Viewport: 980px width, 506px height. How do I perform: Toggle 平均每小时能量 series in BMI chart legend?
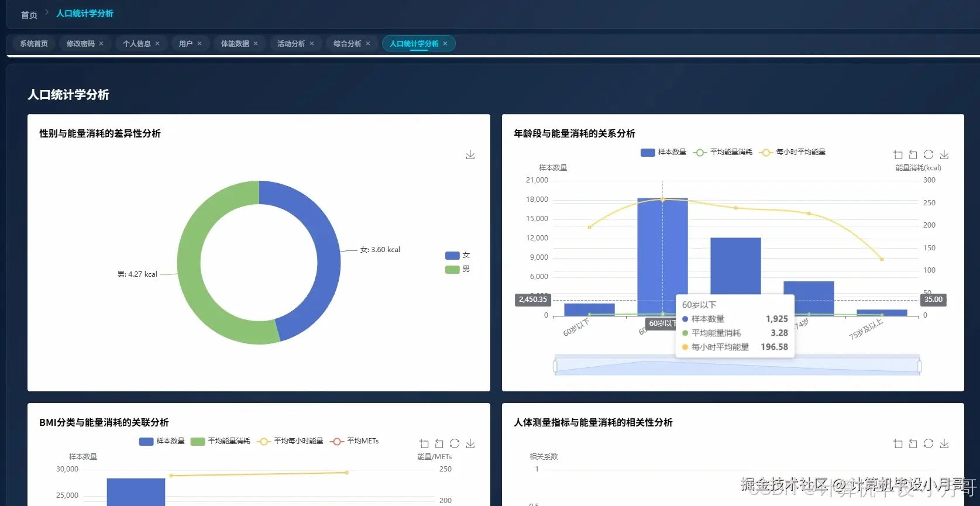coord(290,441)
